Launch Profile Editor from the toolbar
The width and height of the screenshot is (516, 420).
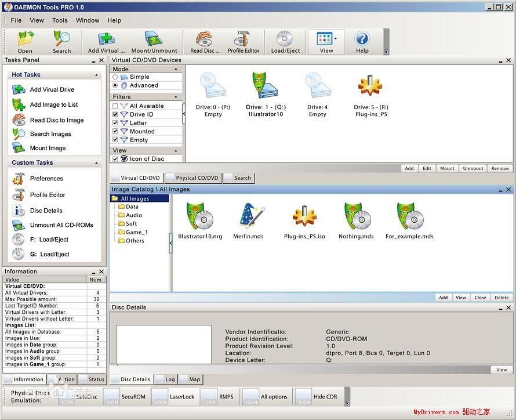coord(244,41)
